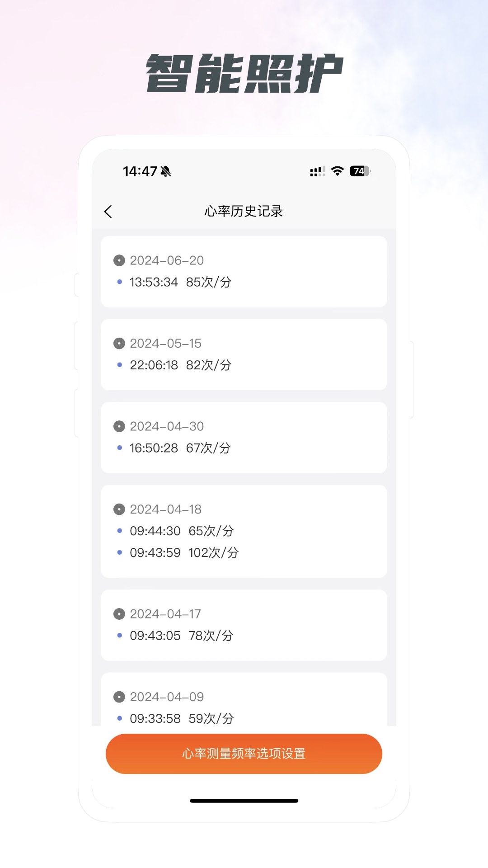Click the circle icon beside 2024-04-09

tap(119, 697)
